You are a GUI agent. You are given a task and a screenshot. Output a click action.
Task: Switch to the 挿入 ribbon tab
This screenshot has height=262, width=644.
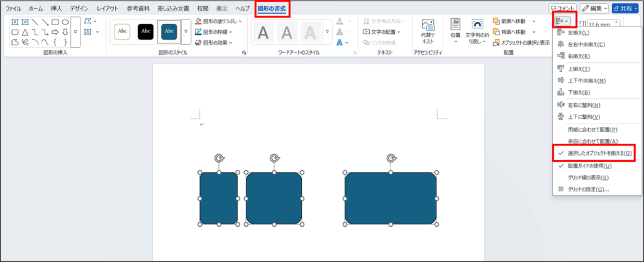click(57, 9)
